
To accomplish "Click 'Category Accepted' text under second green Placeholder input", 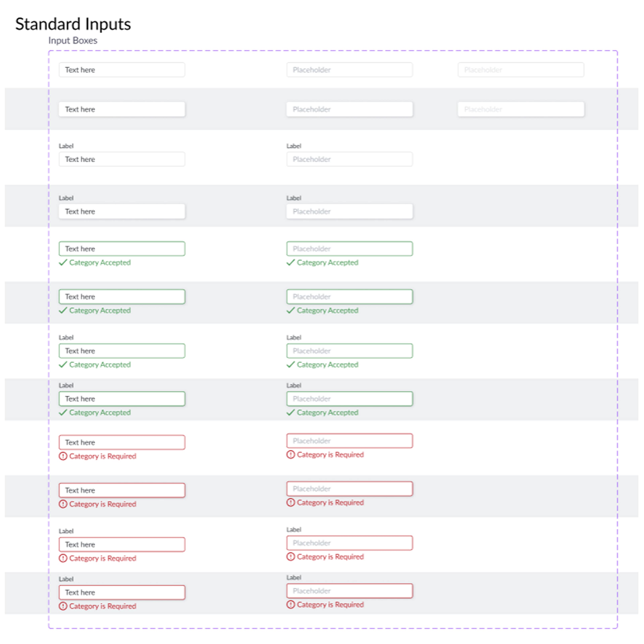I will pyautogui.click(x=327, y=311).
